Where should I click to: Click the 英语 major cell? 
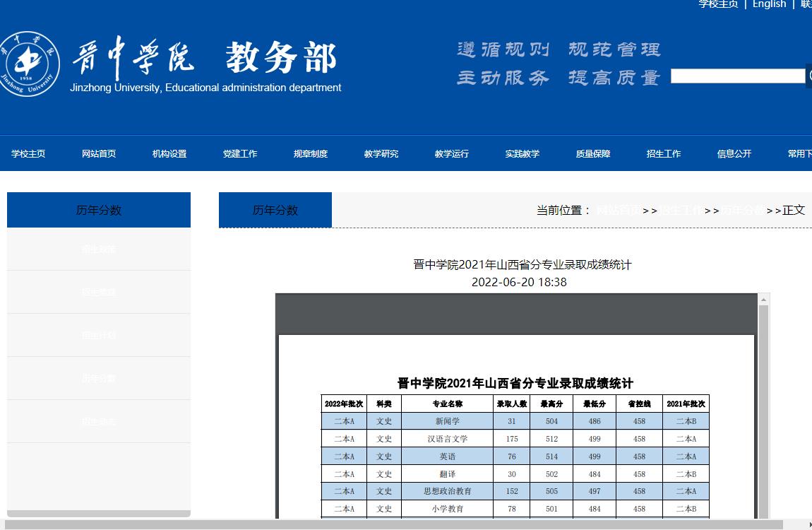(448, 457)
